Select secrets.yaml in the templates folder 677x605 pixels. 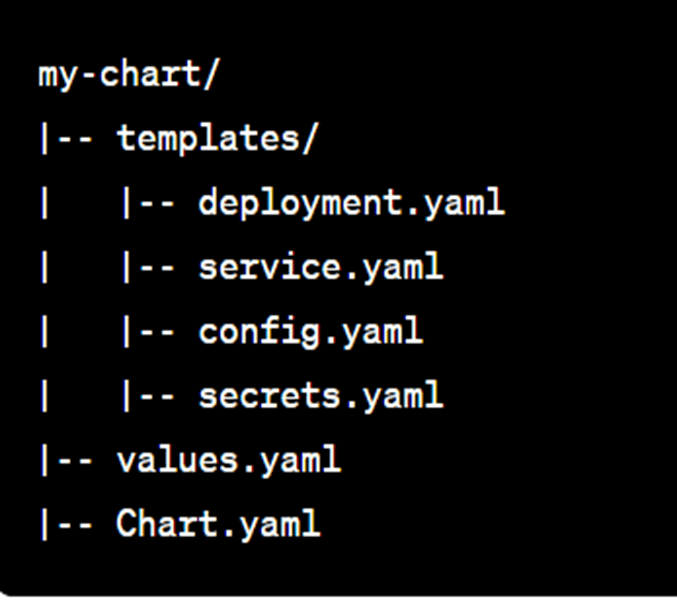tap(320, 396)
